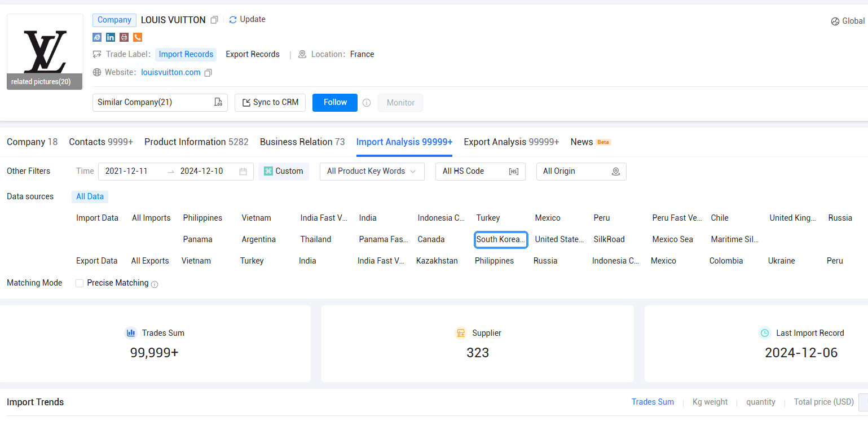
Task: Click the Monitor button
Action: click(400, 103)
